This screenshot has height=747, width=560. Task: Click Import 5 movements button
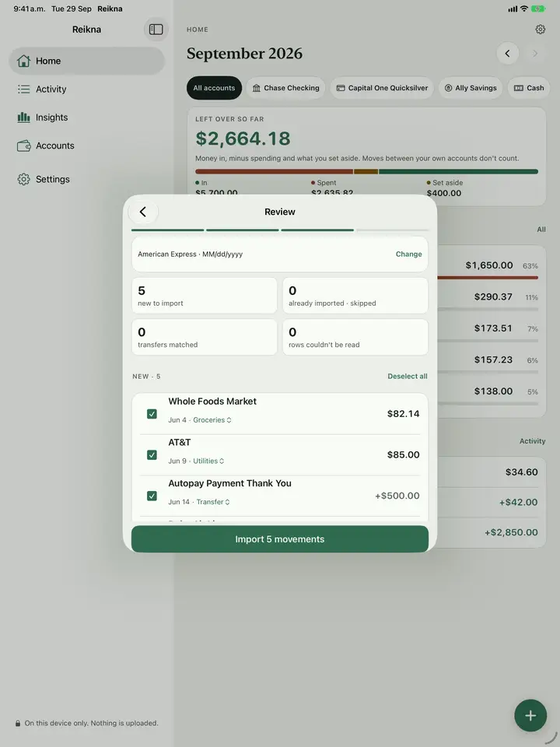pos(280,539)
